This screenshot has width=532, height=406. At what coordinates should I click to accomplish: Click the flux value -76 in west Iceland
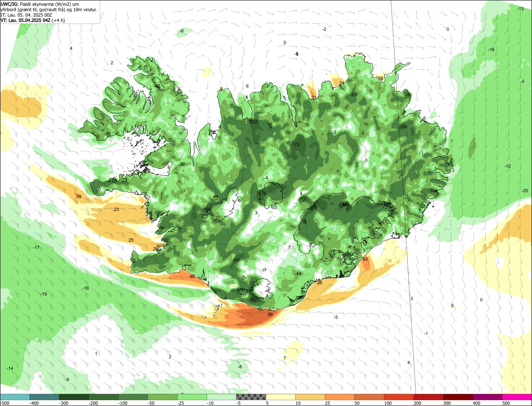181,165
